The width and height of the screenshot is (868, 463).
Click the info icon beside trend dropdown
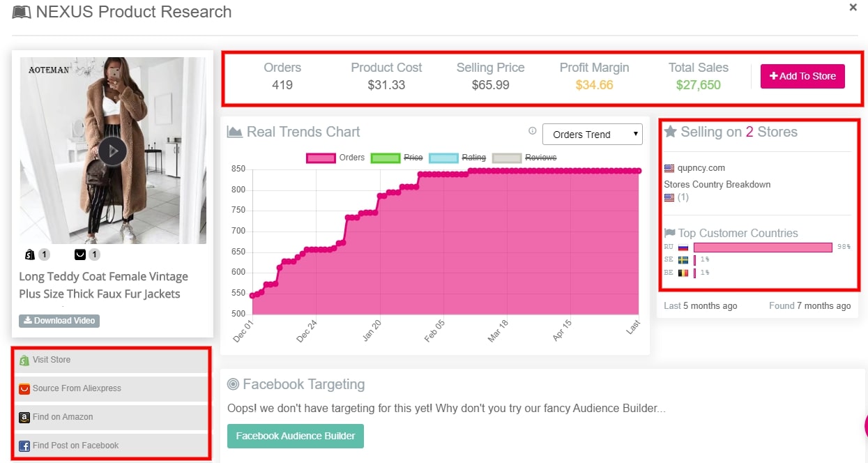point(533,131)
